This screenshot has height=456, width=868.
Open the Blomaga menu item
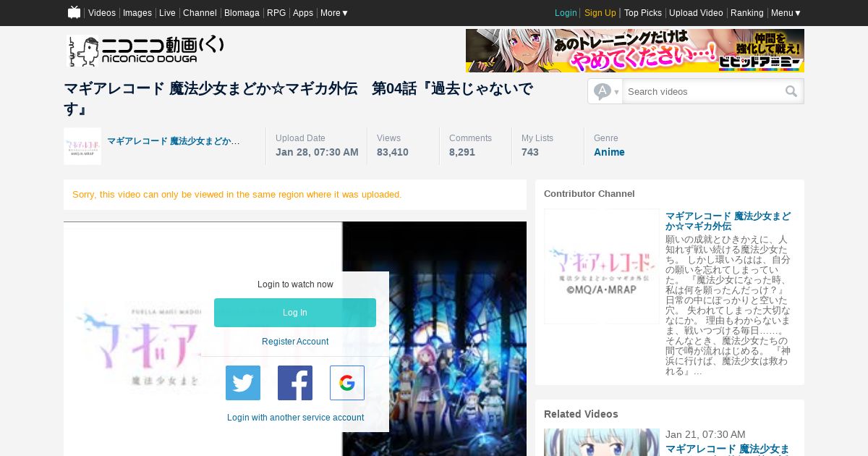click(242, 13)
